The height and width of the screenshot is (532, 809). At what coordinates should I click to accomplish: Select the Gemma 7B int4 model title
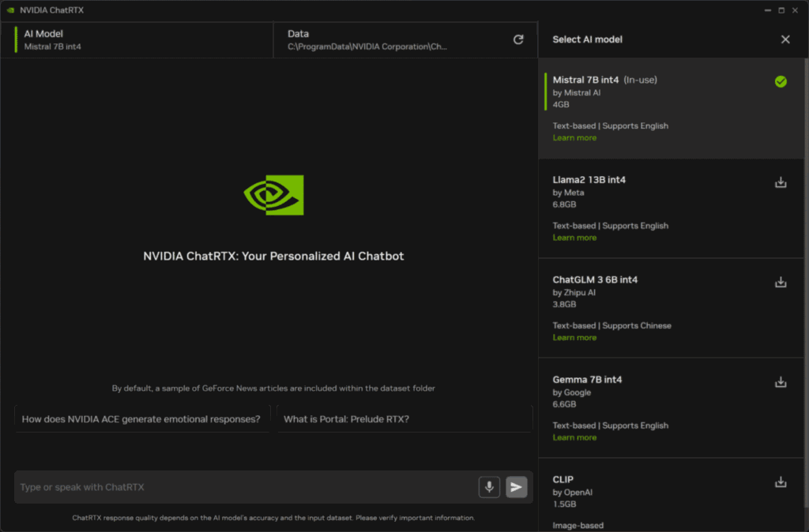click(587, 380)
